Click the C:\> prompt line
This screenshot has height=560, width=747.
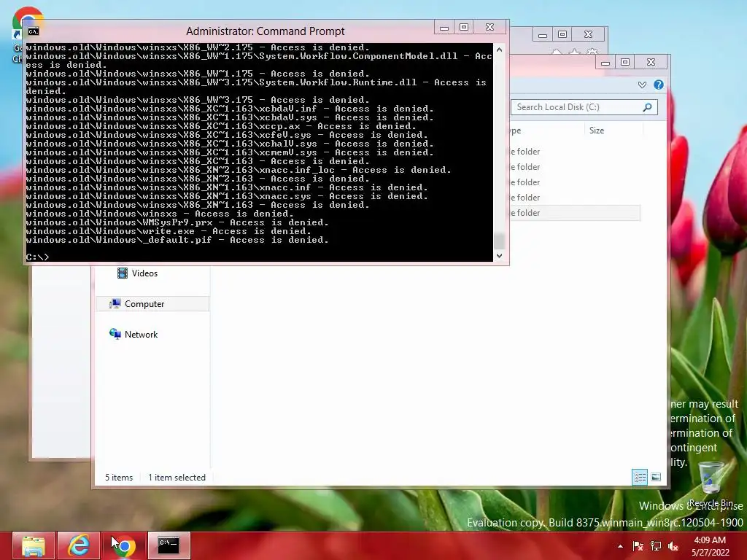tap(38, 257)
